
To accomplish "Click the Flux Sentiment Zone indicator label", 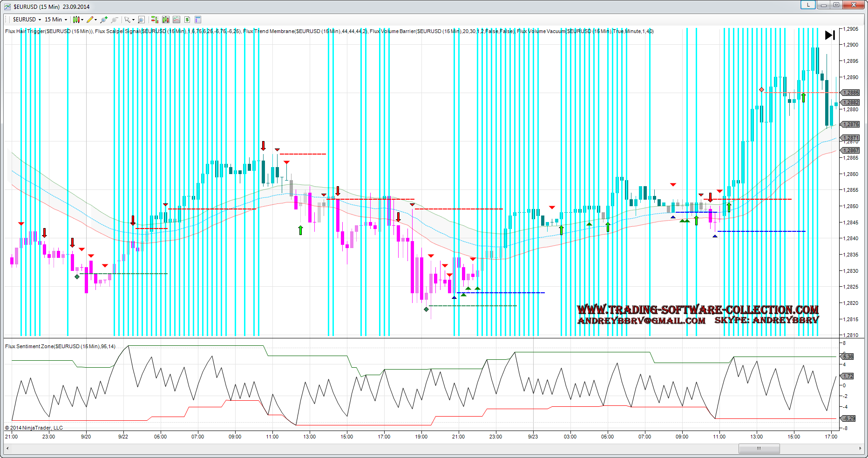I will [60, 346].
